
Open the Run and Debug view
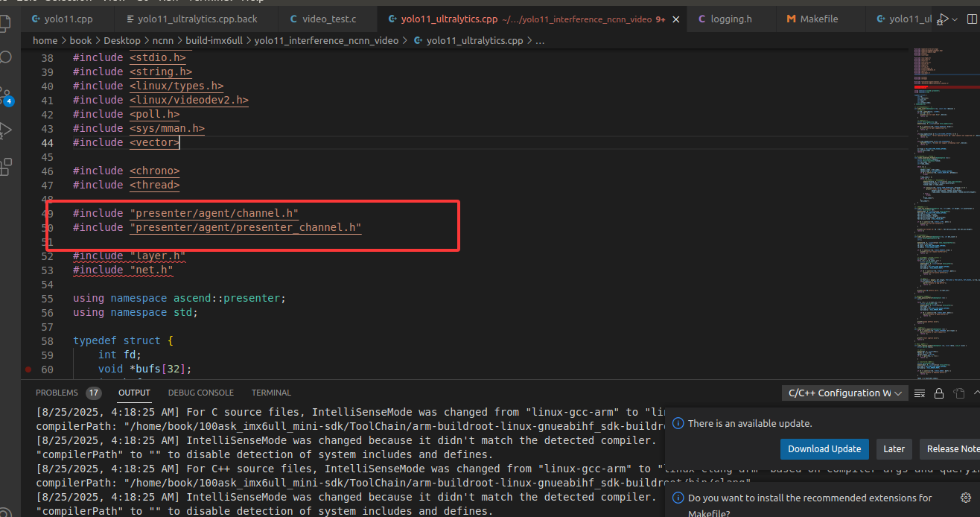point(5,130)
